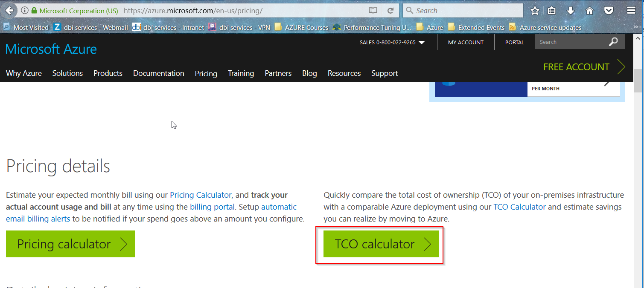Click magnifier in browser search field

(x=410, y=11)
